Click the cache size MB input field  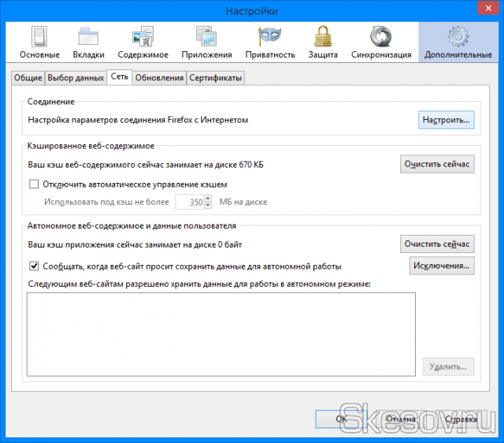190,202
